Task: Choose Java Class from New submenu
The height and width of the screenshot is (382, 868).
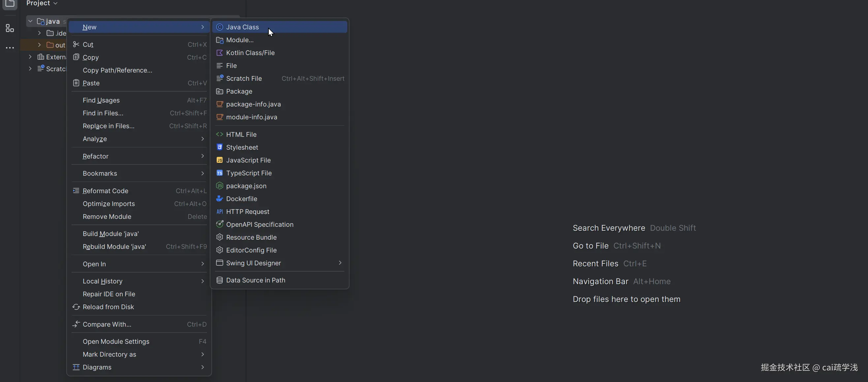Action: click(x=243, y=27)
